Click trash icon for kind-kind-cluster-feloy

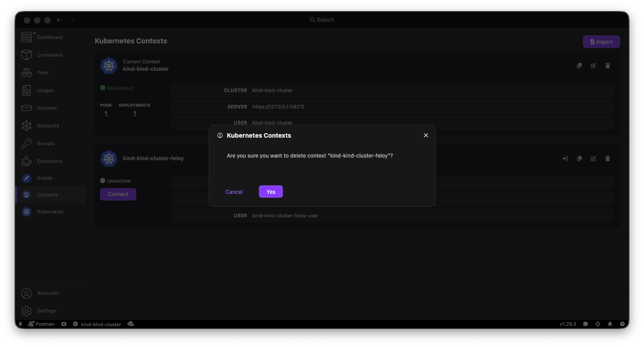608,158
